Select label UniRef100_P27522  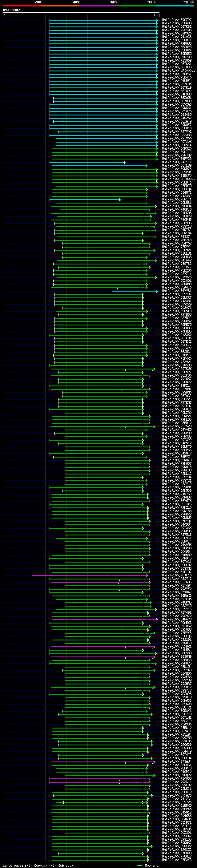(x=177, y=318)
